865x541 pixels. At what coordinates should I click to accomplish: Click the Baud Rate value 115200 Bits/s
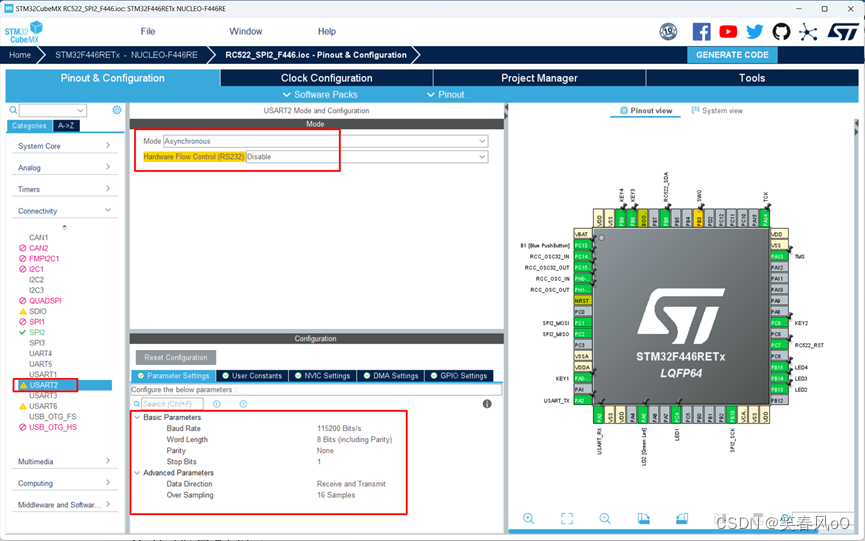click(x=339, y=428)
